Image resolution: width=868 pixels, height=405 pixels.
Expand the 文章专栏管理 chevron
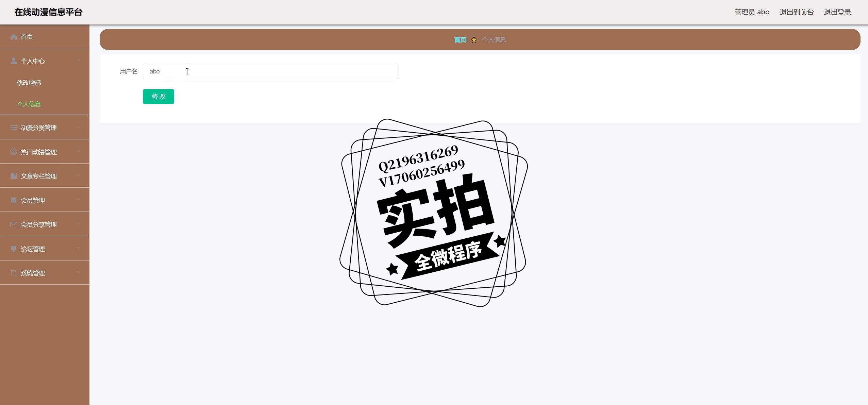79,175
